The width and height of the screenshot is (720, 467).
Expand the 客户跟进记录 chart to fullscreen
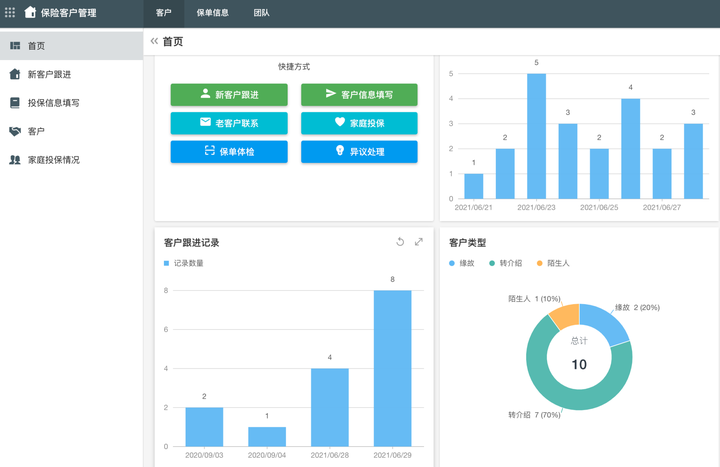[x=418, y=242]
